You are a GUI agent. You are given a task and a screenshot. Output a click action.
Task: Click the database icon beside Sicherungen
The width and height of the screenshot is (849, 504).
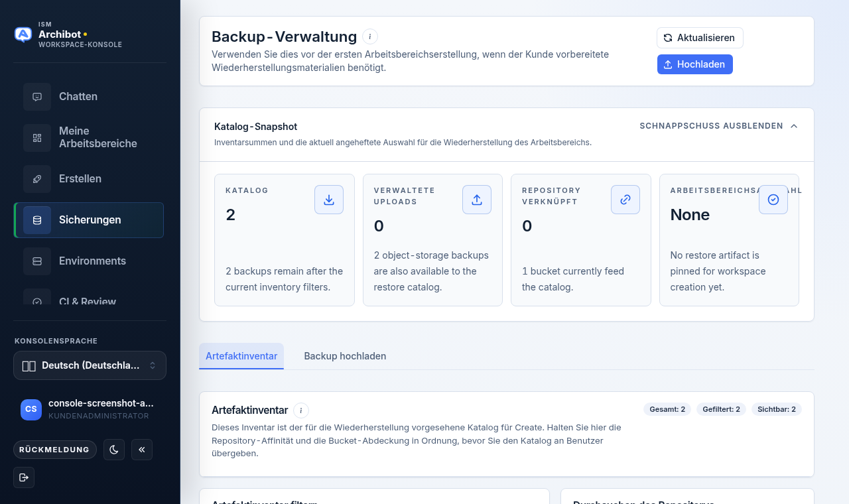click(37, 220)
